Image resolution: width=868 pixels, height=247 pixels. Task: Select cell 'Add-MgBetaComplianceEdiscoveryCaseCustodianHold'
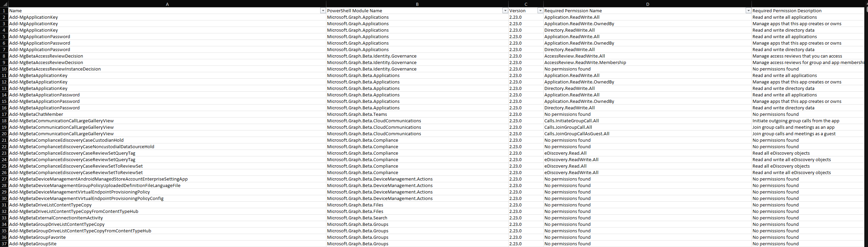tap(167, 140)
